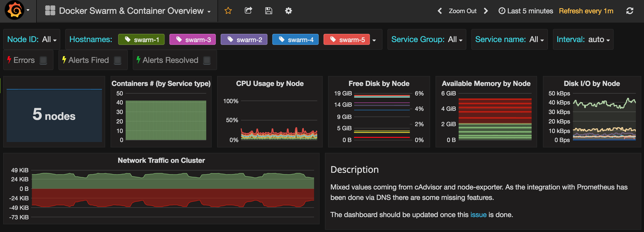Open dashboard settings gear icon
Screen dimensions: 644x232
288,11
